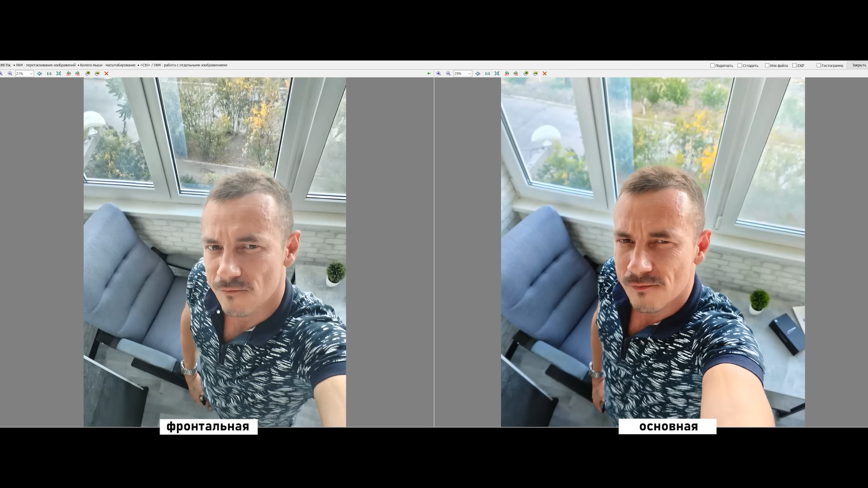868x488 pixels.
Task: Click green back arrow in right pane
Action: pos(429,74)
